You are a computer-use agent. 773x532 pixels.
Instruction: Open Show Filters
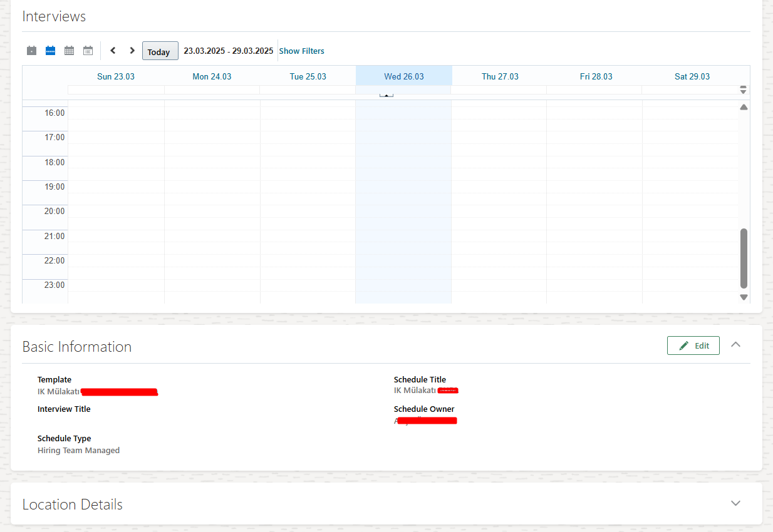(302, 51)
